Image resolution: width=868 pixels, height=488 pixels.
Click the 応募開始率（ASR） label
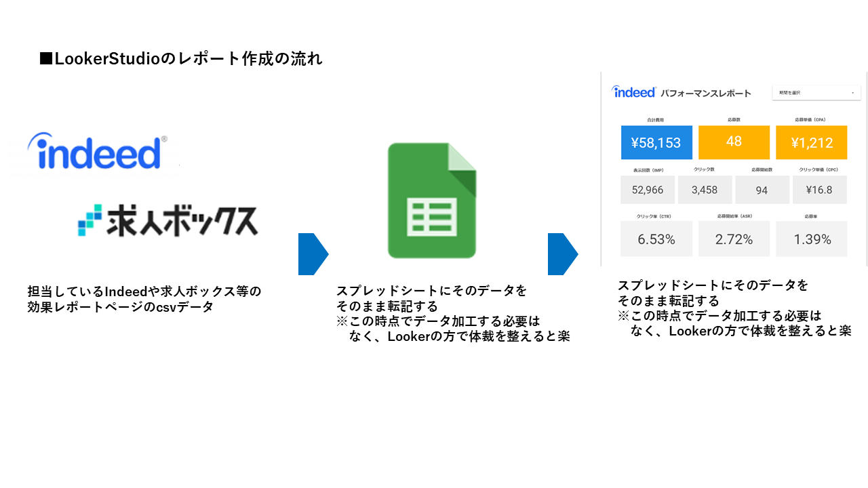[734, 216]
